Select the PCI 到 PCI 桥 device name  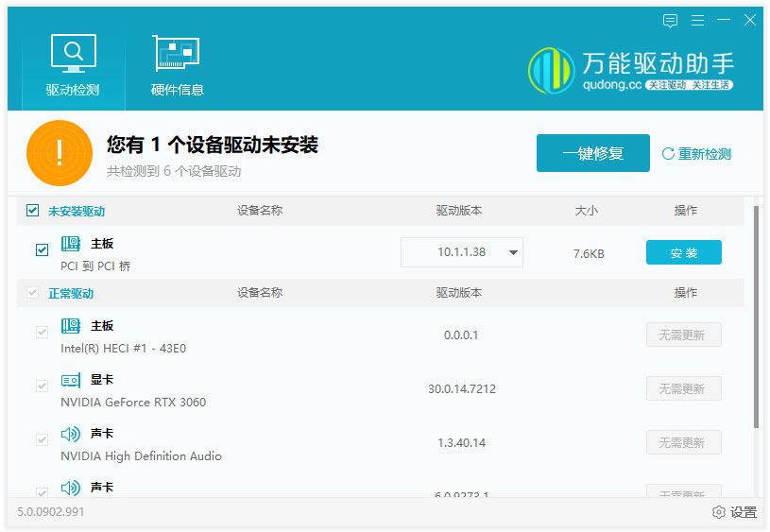click(95, 266)
